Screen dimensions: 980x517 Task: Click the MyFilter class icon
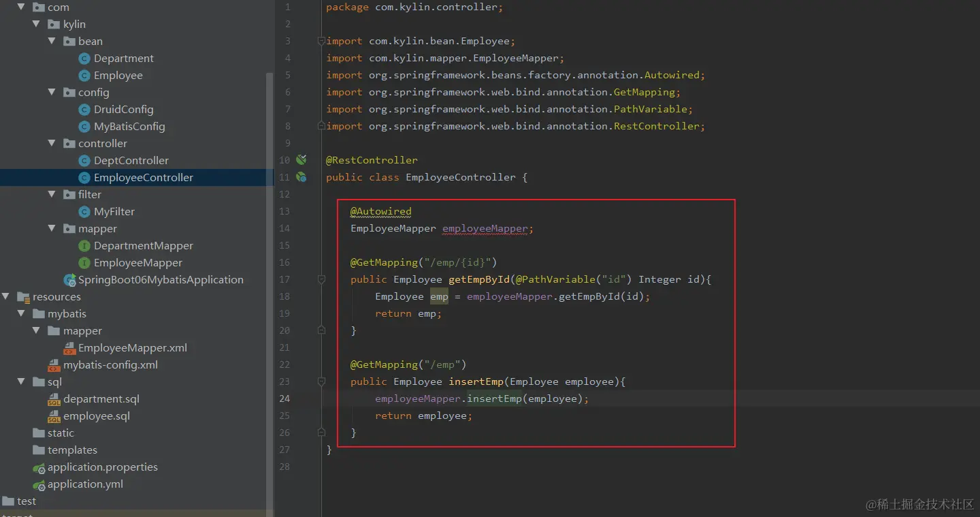(x=84, y=212)
